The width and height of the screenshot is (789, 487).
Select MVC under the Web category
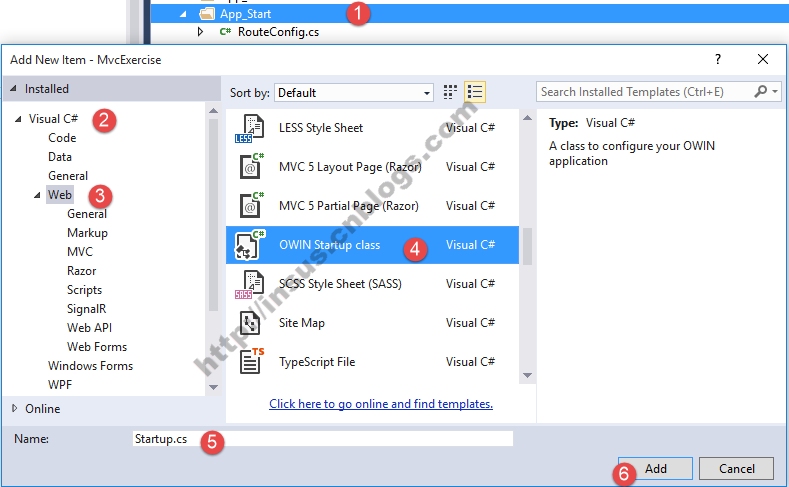click(x=80, y=252)
